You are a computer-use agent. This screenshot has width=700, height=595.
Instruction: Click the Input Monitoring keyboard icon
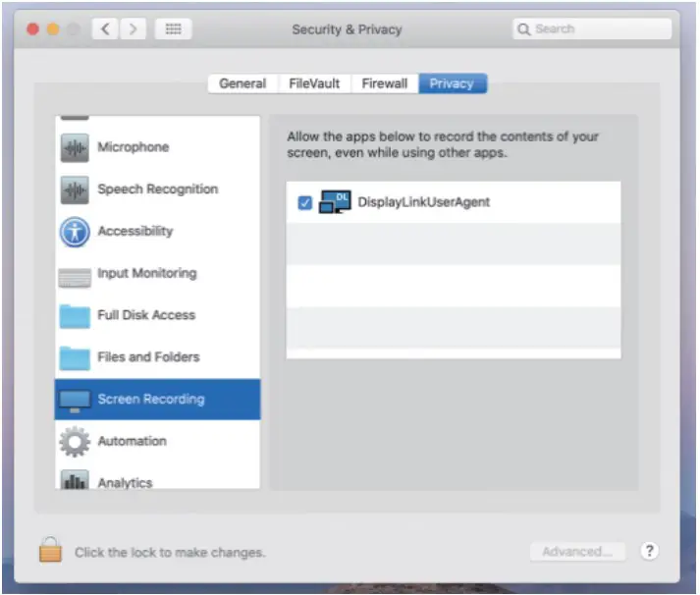(75, 278)
